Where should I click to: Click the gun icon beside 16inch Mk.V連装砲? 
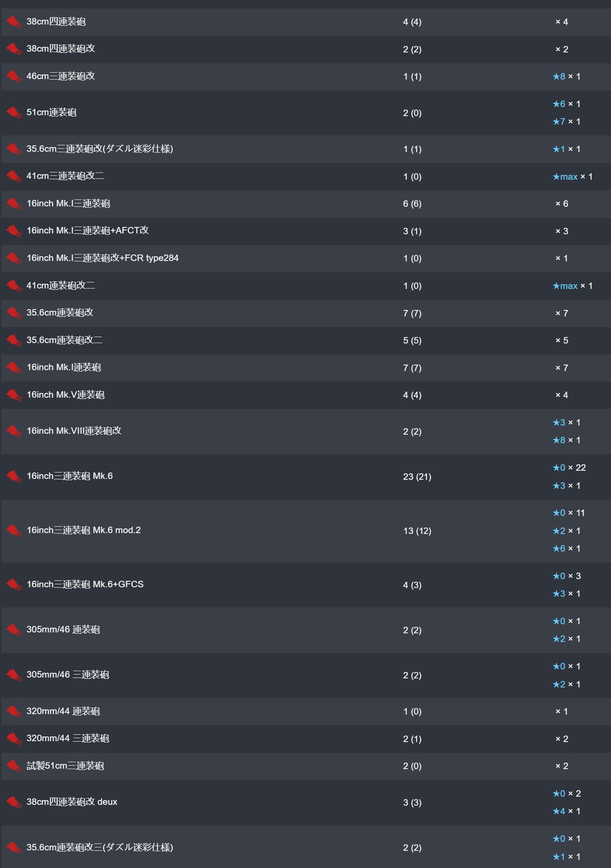click(x=14, y=395)
